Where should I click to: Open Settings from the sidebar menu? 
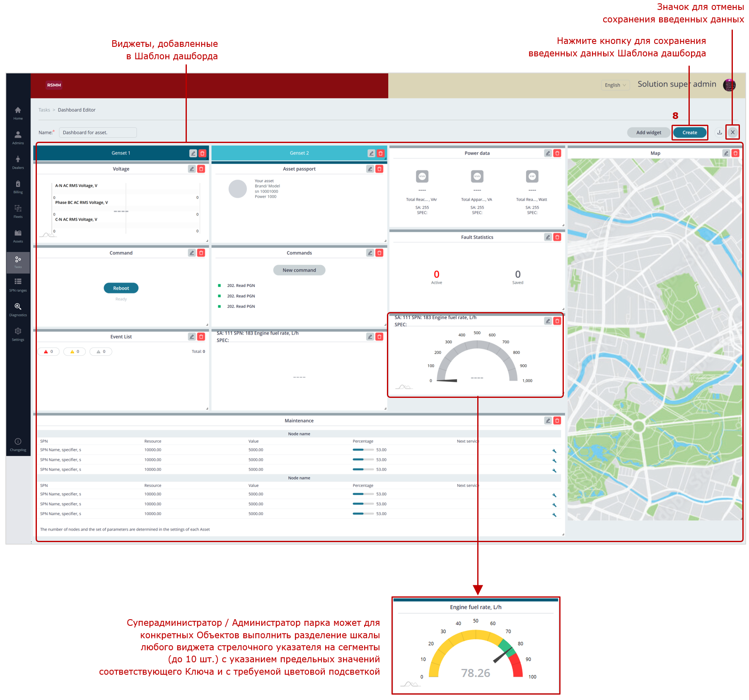coord(18,334)
